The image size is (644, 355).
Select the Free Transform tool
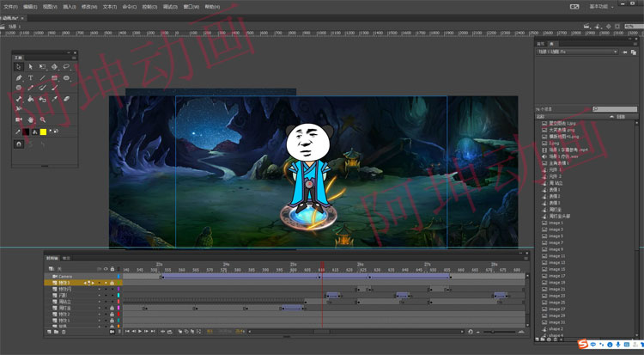coord(42,67)
